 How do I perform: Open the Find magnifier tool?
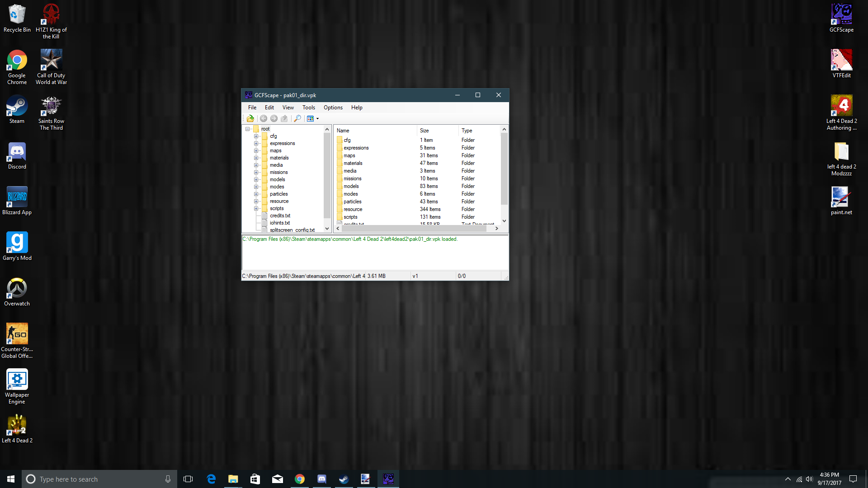coord(297,118)
